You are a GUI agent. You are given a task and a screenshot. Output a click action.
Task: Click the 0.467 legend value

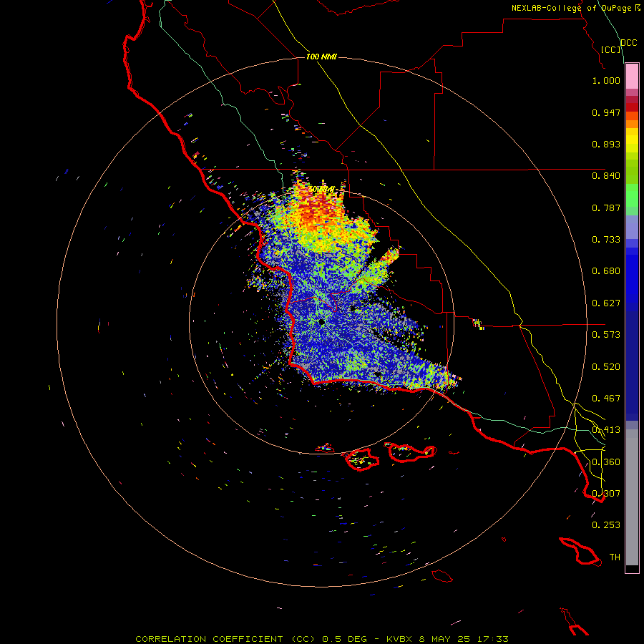pyautogui.click(x=606, y=399)
